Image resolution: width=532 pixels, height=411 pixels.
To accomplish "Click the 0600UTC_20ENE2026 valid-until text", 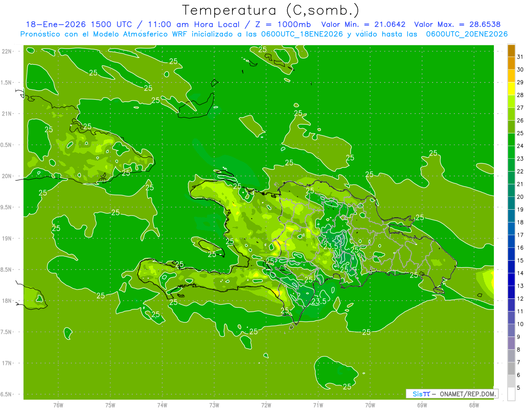I will (467, 34).
